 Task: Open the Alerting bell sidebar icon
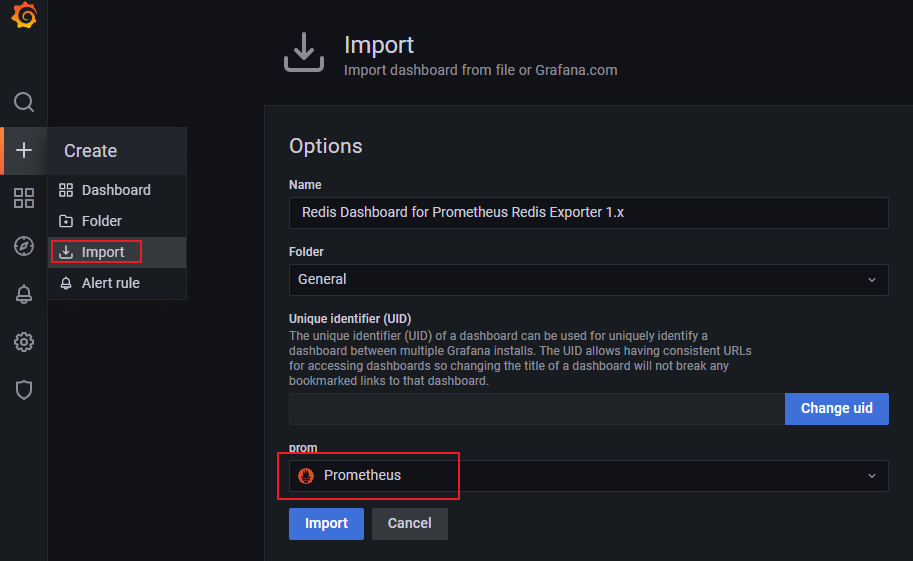click(x=24, y=294)
